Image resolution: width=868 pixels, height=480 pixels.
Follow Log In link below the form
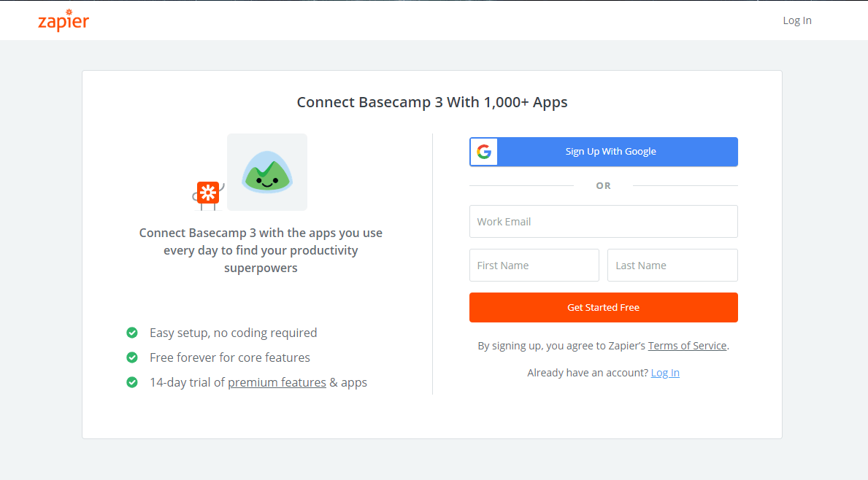[x=665, y=373]
